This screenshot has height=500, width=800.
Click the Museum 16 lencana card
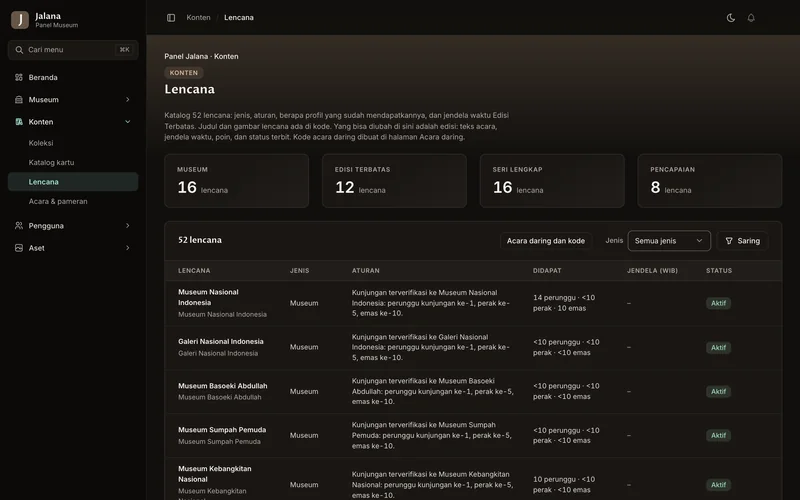[237, 181]
